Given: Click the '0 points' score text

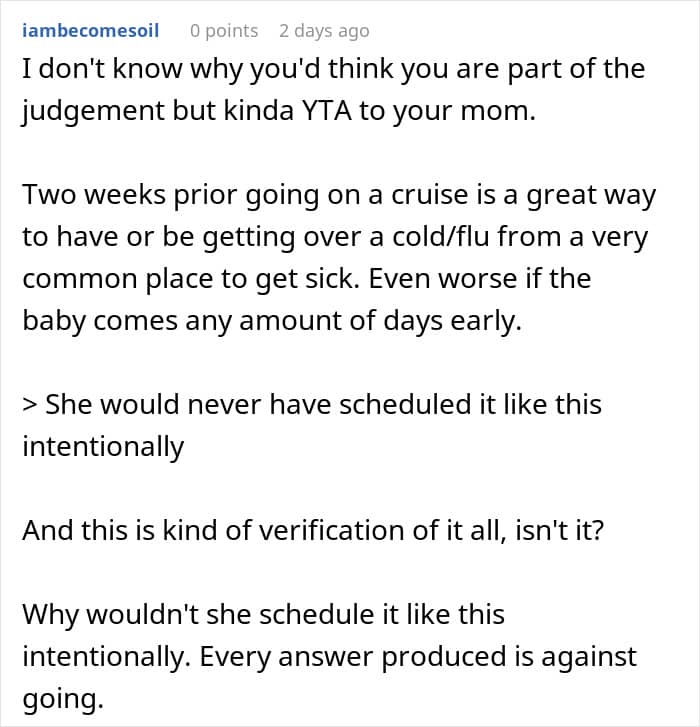Looking at the screenshot, I should pos(224,31).
